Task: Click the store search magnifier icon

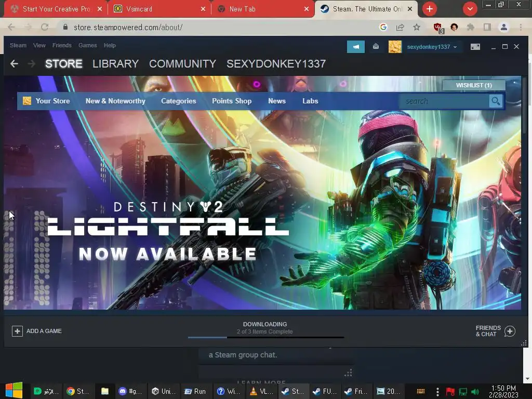Action: coord(496,101)
